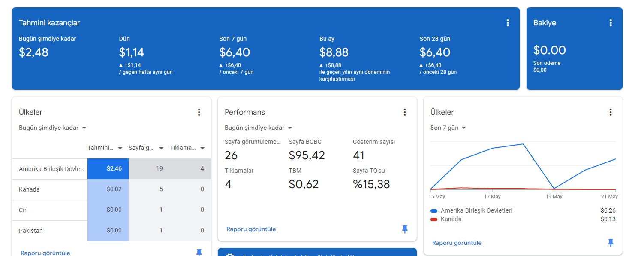Open the Tahmini column metric dropdown
The image size is (644, 256).
tap(105, 148)
